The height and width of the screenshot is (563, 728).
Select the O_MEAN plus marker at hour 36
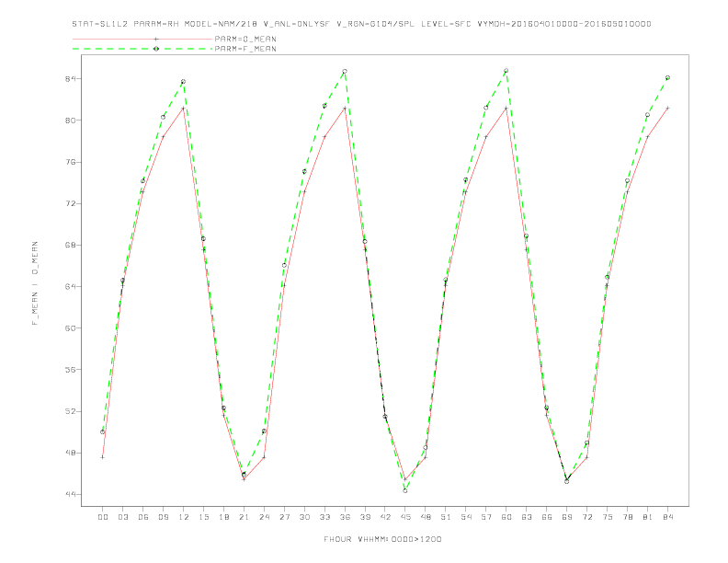(x=345, y=109)
